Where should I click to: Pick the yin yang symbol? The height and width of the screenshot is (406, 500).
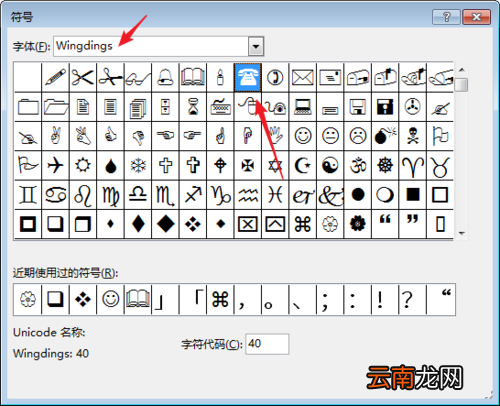click(x=330, y=165)
